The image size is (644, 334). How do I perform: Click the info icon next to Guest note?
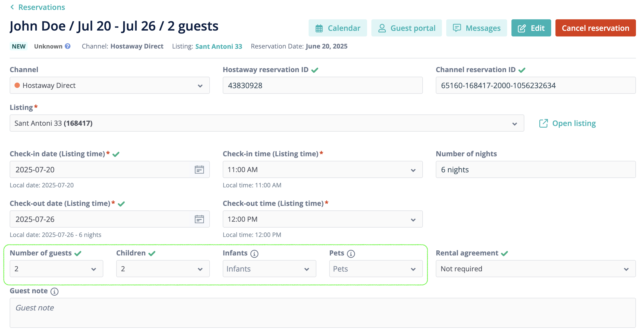[x=54, y=291]
